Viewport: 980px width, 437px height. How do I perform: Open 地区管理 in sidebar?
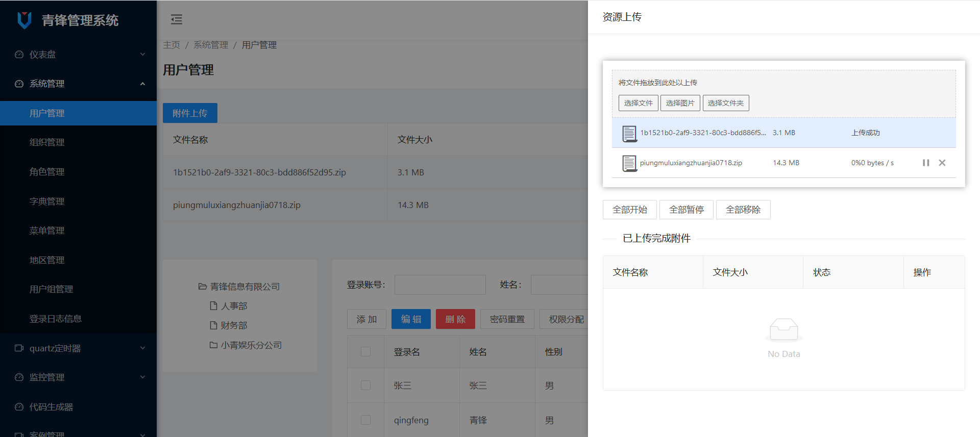(78, 260)
